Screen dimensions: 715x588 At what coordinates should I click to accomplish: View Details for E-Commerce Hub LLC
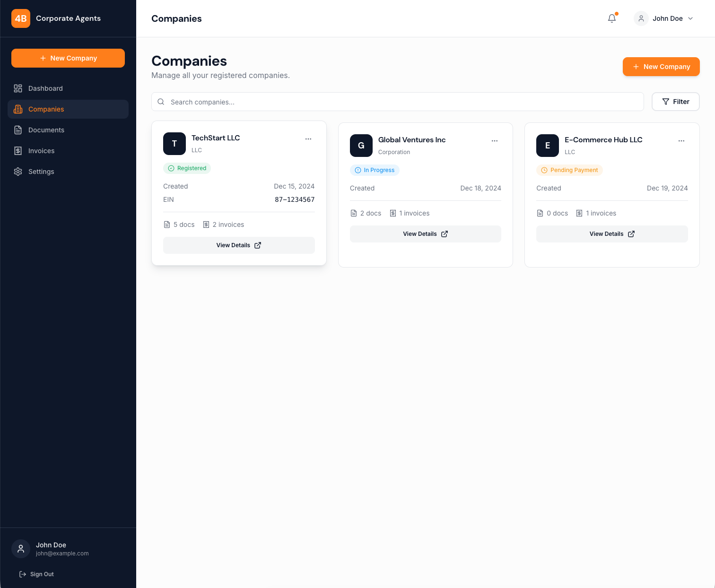tap(612, 234)
